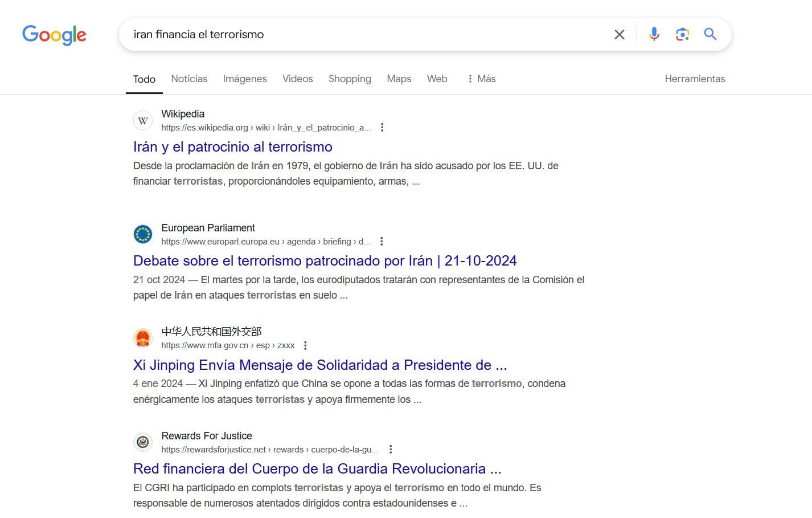Switch to Maps tab
The image size is (812, 518).
[x=399, y=79]
